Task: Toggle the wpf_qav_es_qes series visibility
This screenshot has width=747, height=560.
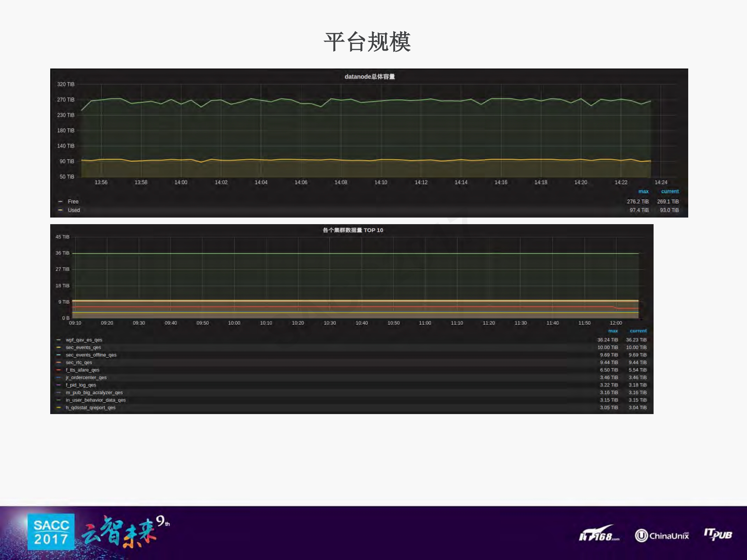Action: click(x=84, y=340)
